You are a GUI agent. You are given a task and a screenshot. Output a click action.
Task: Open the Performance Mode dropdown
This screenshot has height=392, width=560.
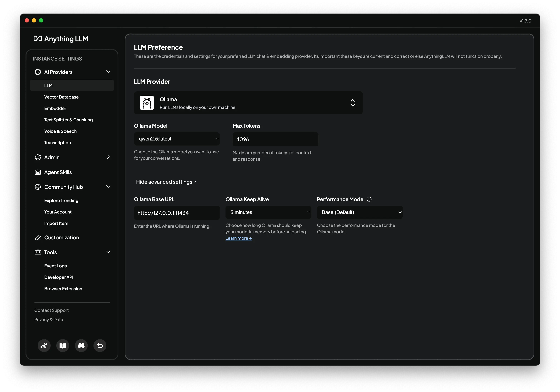[360, 212]
